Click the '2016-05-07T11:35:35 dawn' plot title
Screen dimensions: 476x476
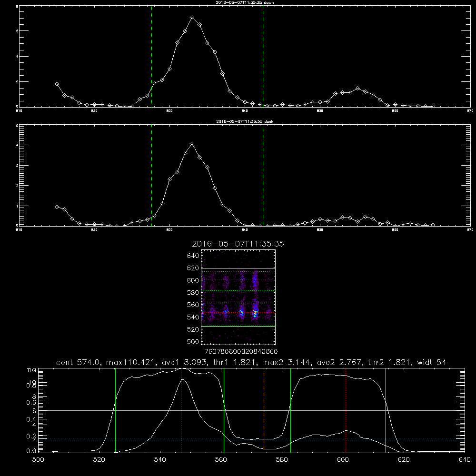(245, 2)
